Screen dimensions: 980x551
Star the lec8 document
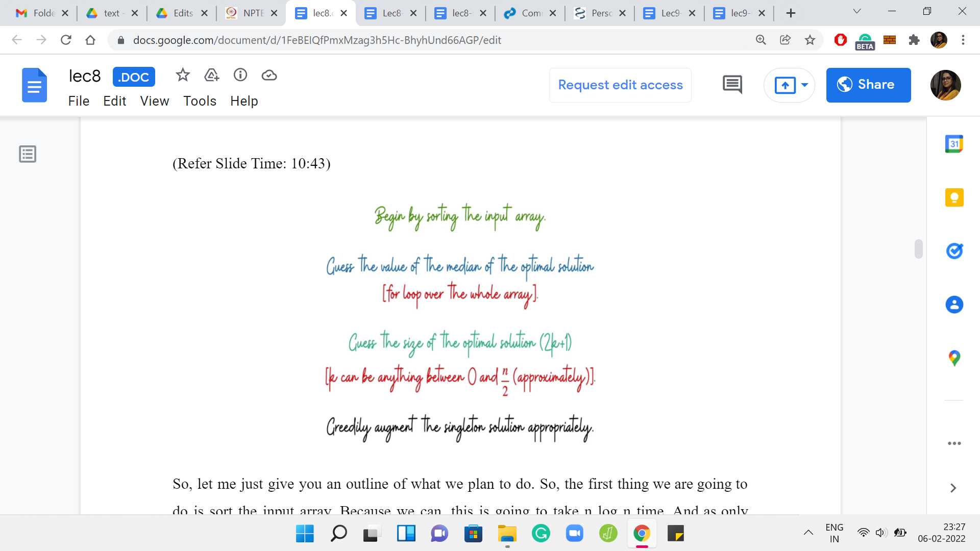click(182, 76)
